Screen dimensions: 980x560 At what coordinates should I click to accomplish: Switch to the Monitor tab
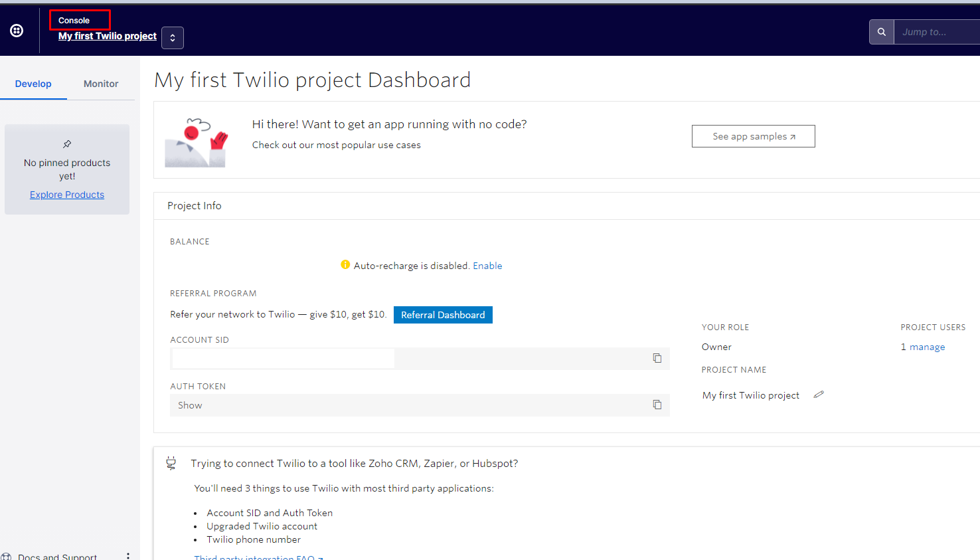click(101, 84)
